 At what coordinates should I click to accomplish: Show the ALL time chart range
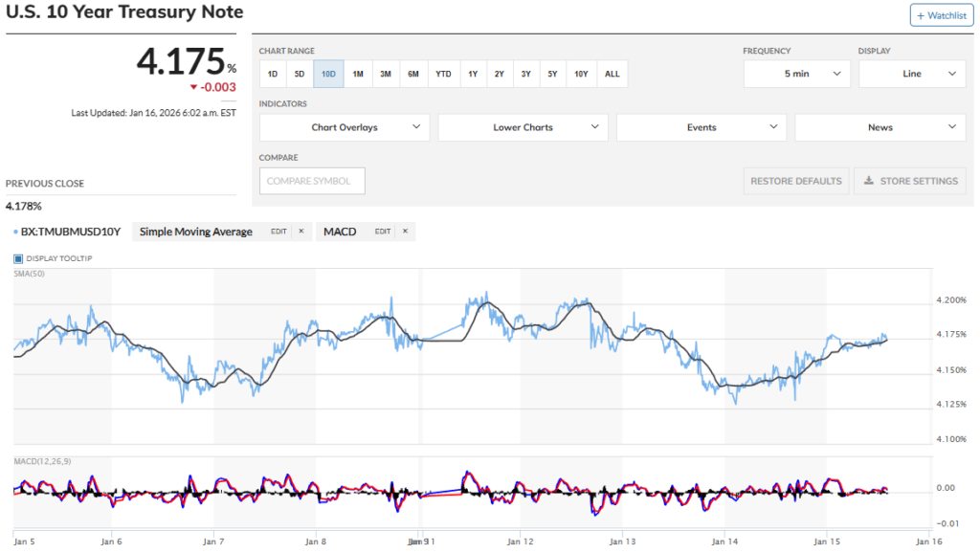point(612,74)
